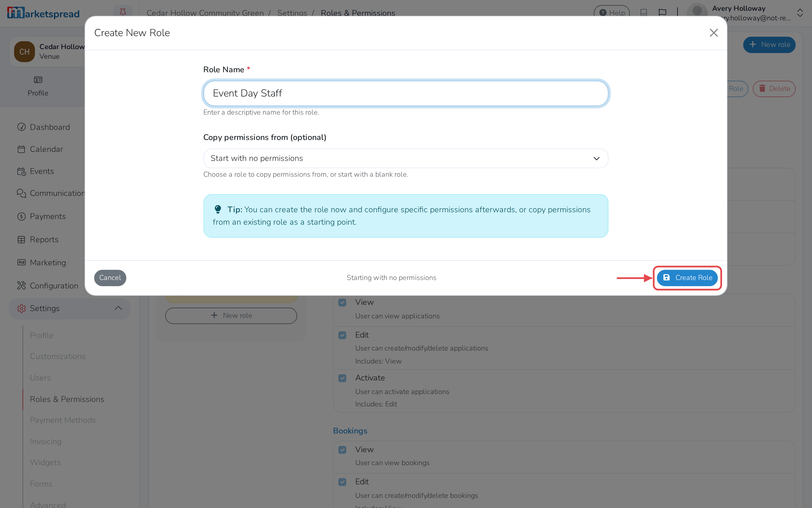Toggle the applications Edit checkbox

coord(342,335)
